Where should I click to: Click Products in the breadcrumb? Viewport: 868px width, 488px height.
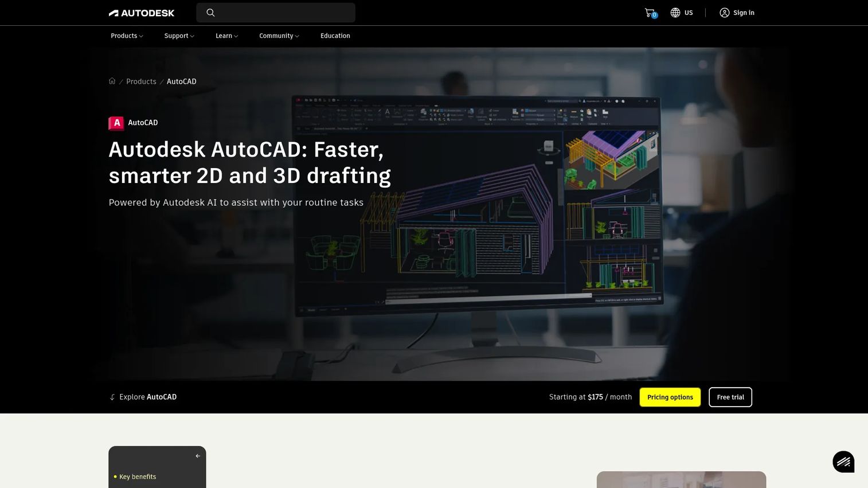tap(141, 81)
